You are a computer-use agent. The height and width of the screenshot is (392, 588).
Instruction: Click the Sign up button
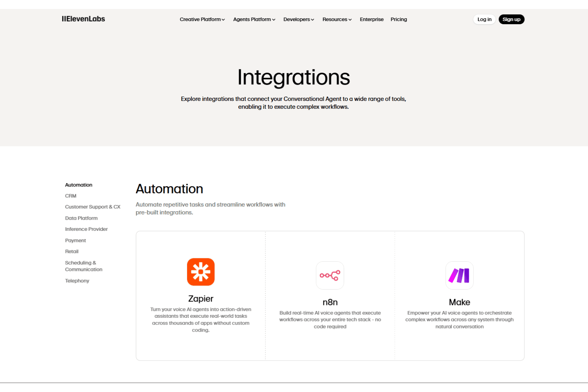pyautogui.click(x=511, y=19)
